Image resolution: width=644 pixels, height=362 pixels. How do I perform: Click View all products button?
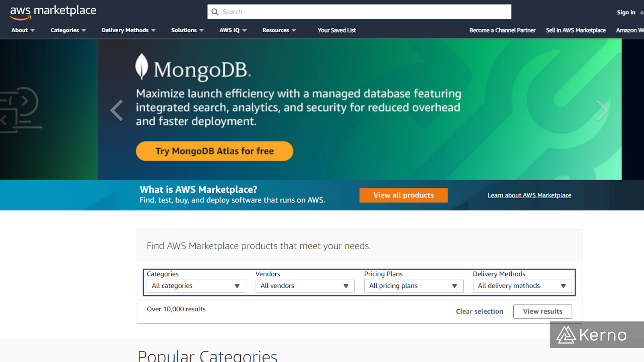pos(403,195)
